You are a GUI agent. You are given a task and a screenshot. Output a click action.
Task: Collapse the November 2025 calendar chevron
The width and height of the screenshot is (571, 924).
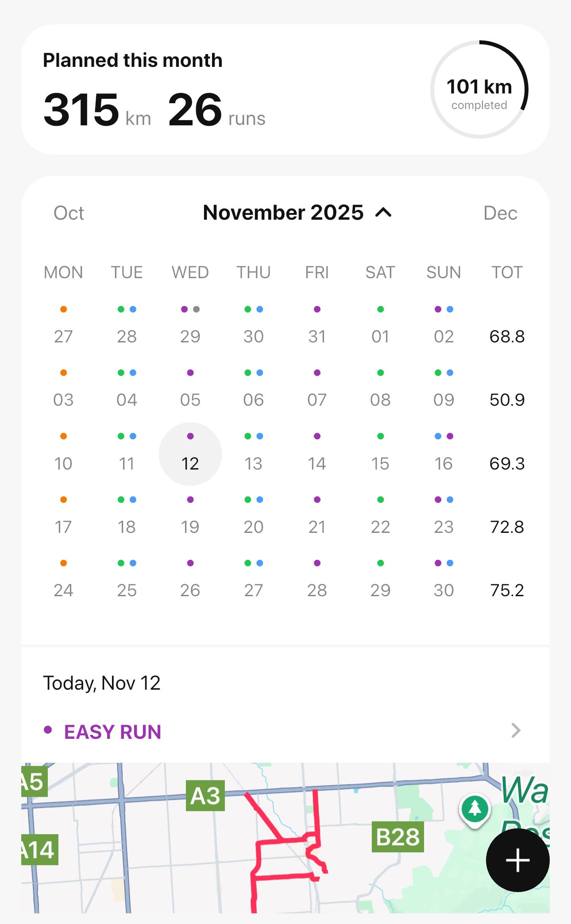383,213
